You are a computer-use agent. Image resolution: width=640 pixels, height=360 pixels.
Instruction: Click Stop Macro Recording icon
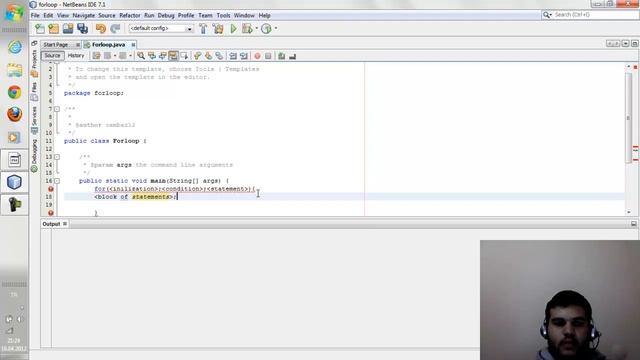(268, 56)
